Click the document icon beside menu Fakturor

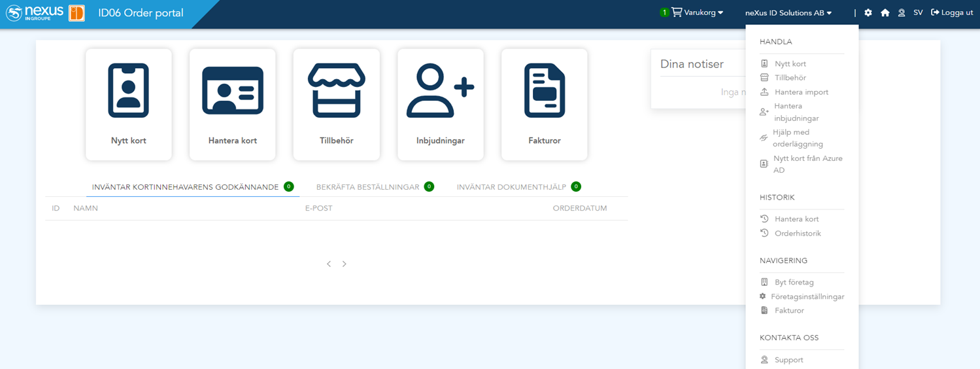pos(764,311)
